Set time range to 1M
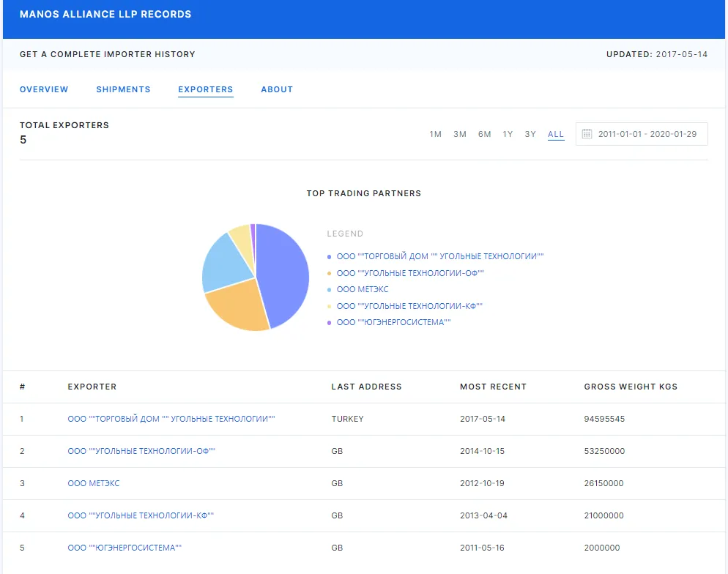 (435, 134)
